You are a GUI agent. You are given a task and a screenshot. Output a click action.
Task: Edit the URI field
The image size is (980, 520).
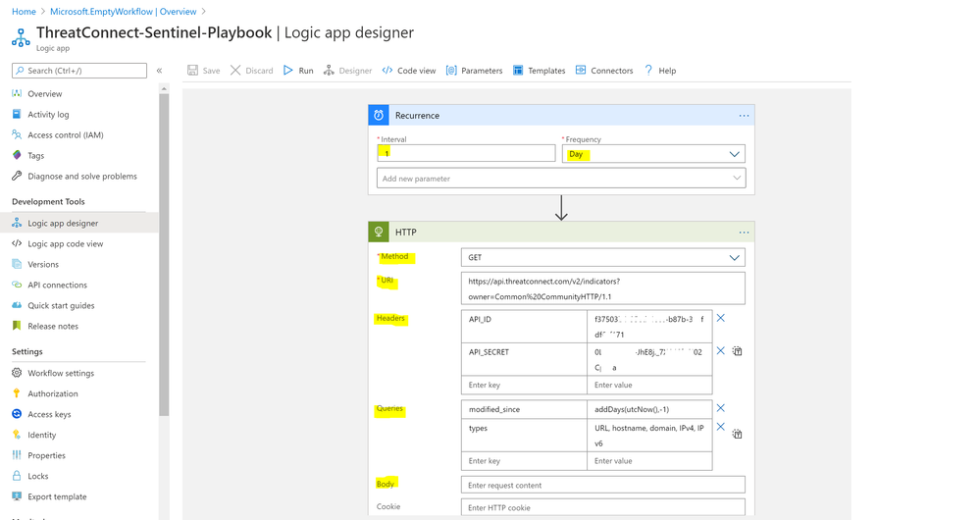point(603,288)
